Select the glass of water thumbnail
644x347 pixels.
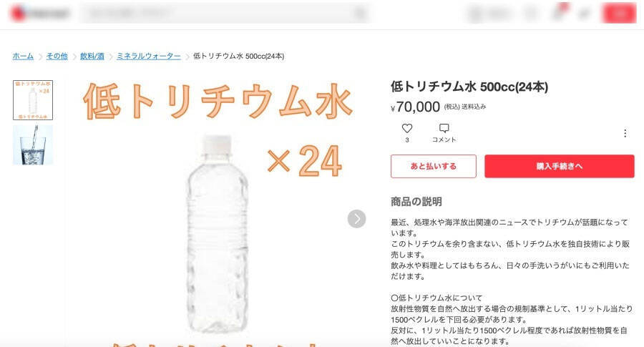click(33, 145)
